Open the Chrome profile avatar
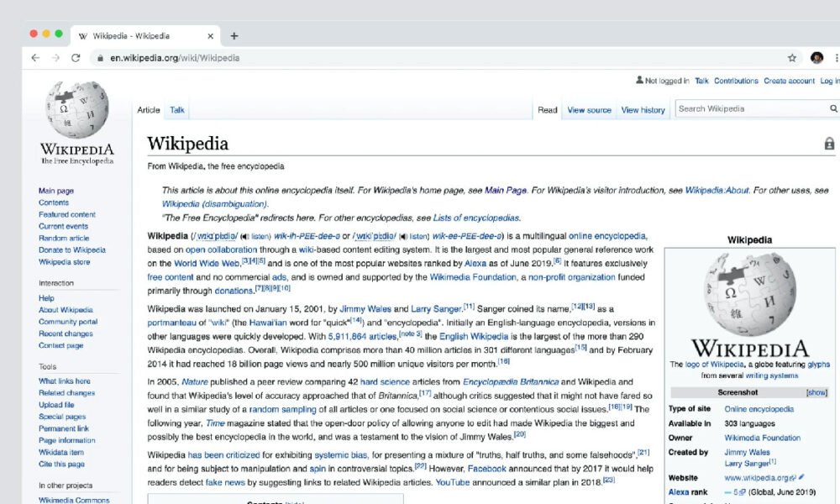This screenshot has width=840, height=504. click(x=816, y=58)
